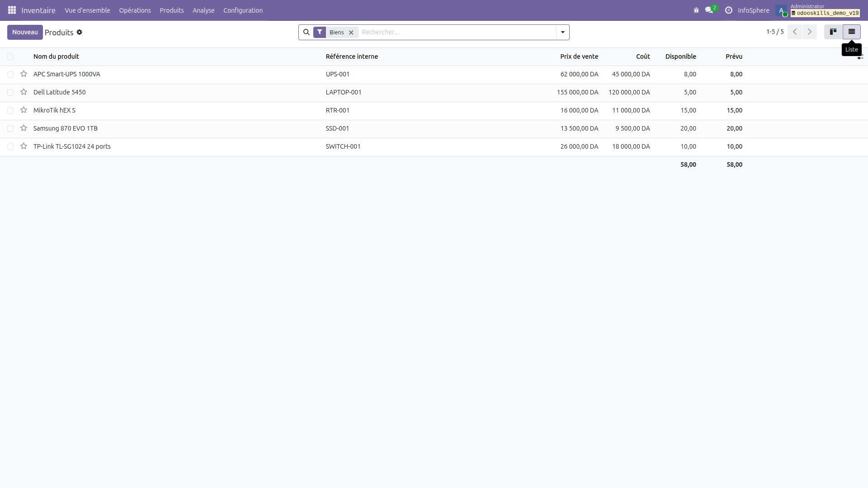Open the MikroTik hEX S product
This screenshot has height=488, width=868.
(x=54, y=110)
